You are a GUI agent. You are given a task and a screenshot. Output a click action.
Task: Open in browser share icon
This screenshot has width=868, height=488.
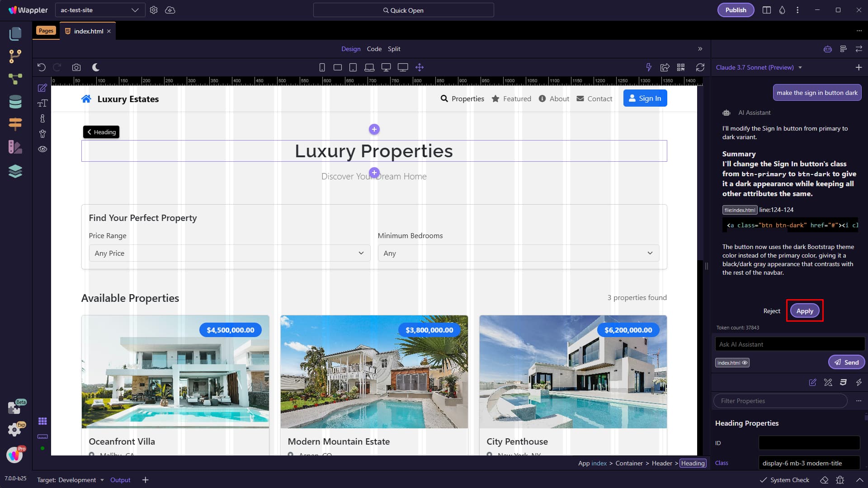point(665,67)
